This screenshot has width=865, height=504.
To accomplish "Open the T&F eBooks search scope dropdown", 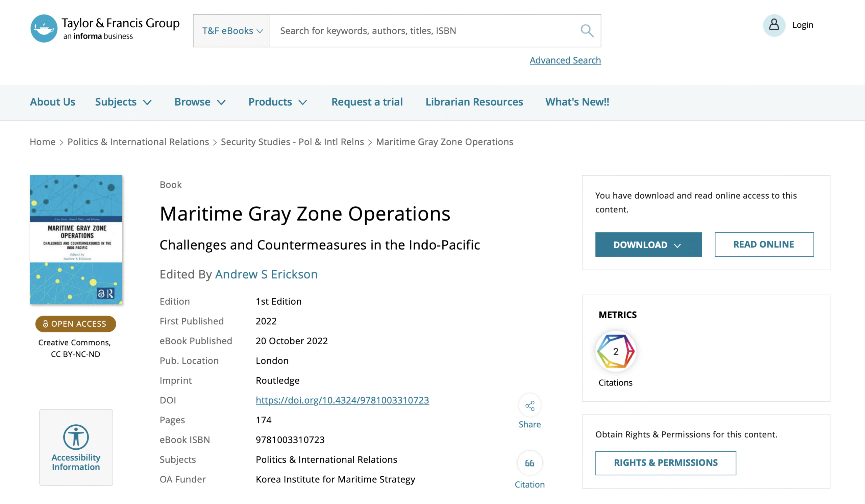I will point(232,31).
